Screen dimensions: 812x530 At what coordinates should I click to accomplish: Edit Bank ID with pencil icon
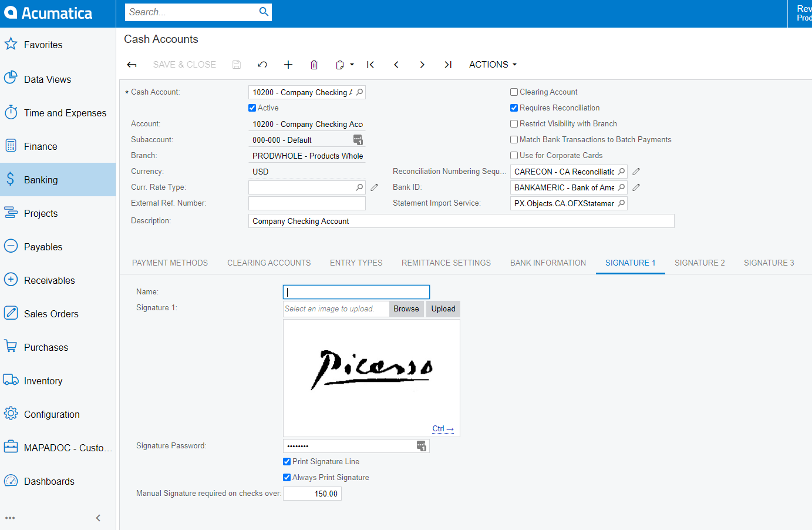[x=636, y=187]
